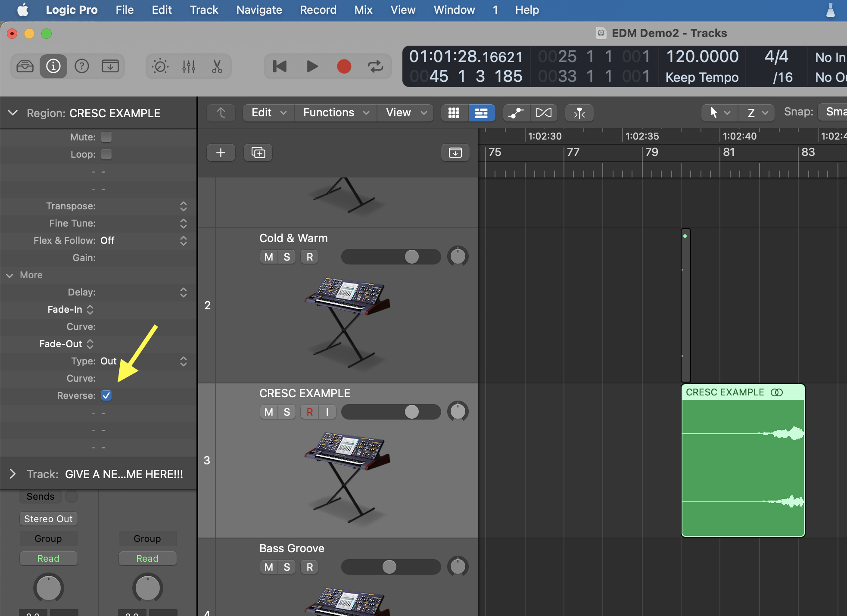Solo the CRESC EXAMPLE track
The width and height of the screenshot is (847, 616).
287,412
